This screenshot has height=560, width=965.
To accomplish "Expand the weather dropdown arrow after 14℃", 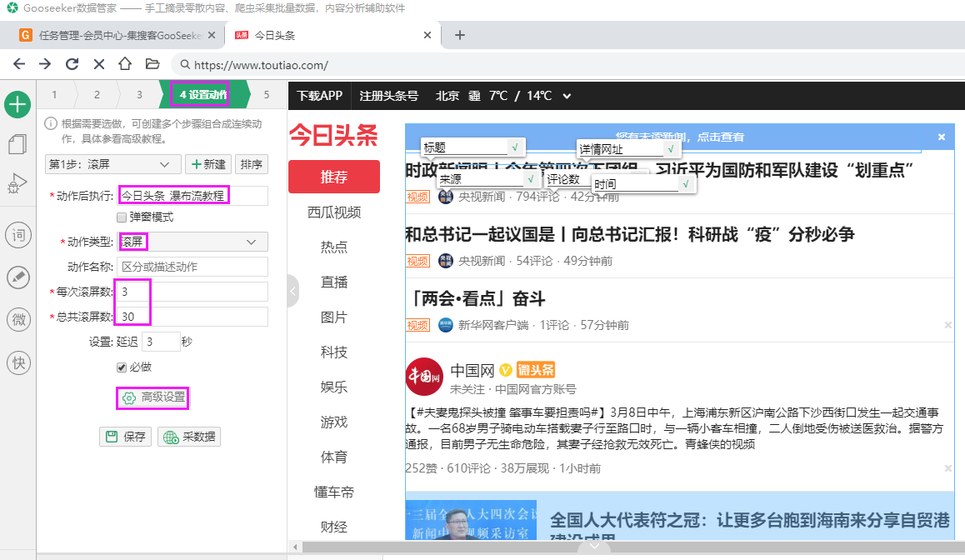I will 567,96.
